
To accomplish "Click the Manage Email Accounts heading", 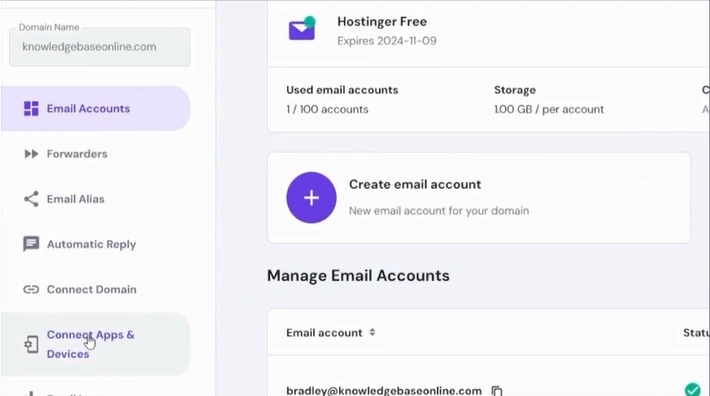I will [358, 276].
